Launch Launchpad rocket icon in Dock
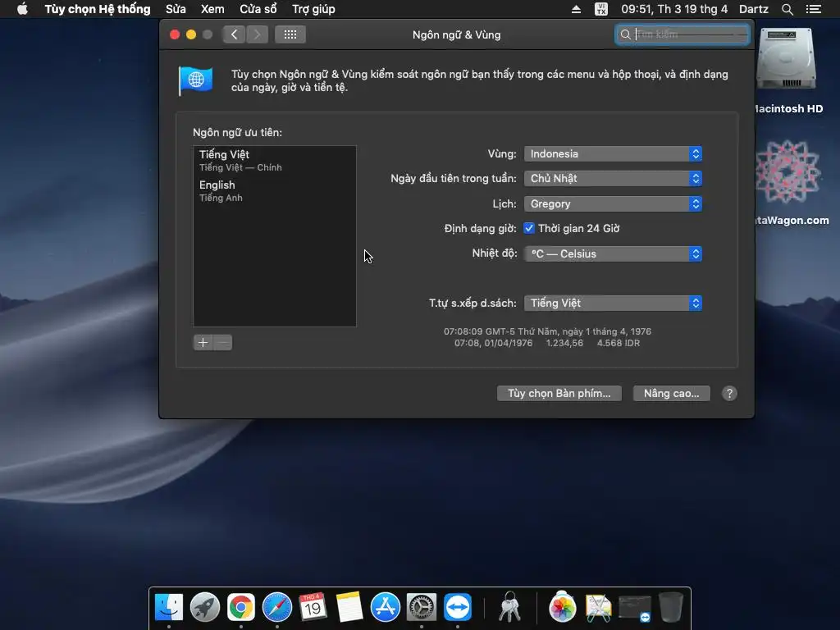840x630 pixels. point(204,608)
